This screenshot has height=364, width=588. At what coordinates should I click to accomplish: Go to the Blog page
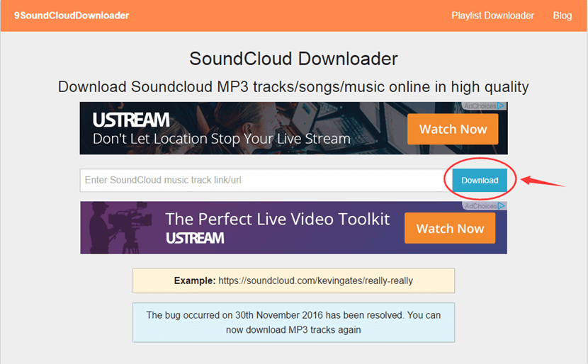(x=562, y=16)
